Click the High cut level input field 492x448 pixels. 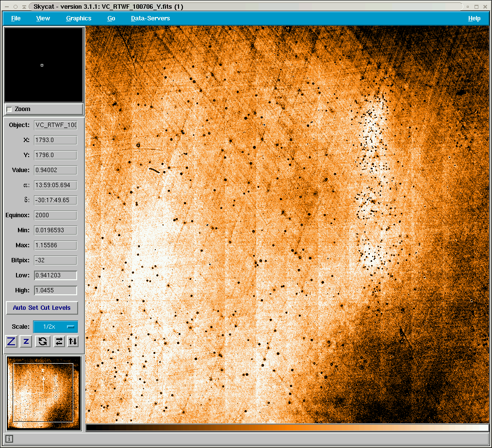pyautogui.click(x=55, y=290)
